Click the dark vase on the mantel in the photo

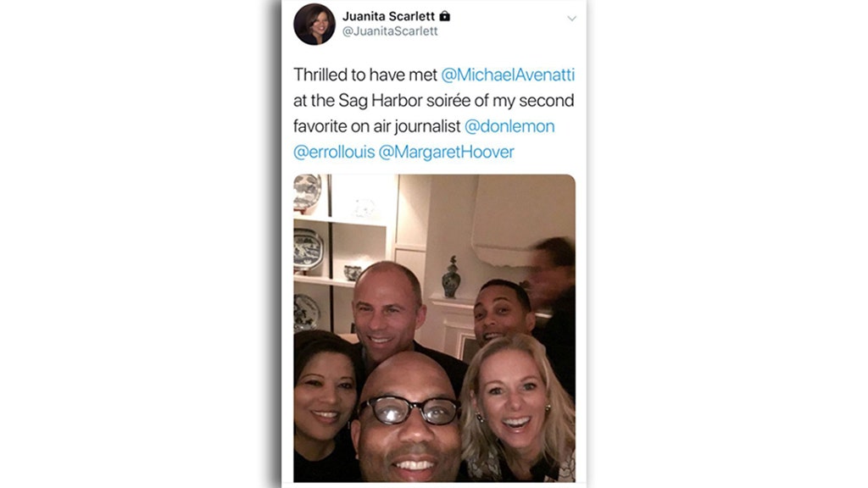[451, 277]
